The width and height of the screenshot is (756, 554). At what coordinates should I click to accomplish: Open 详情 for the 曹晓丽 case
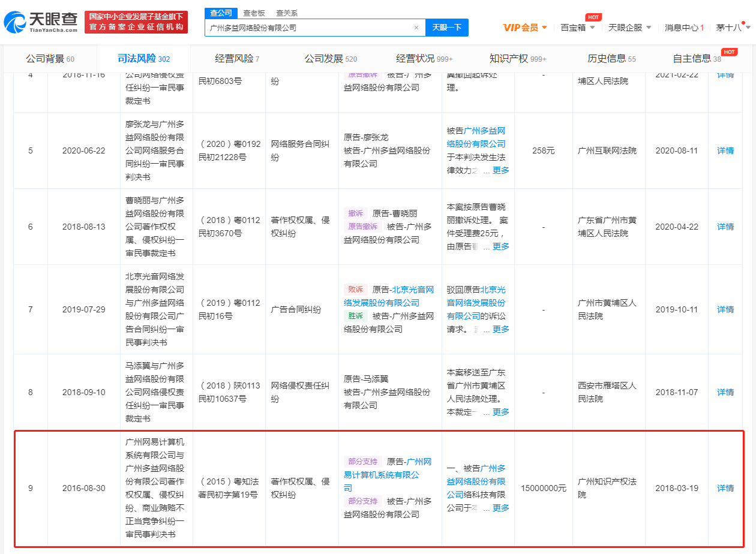point(725,227)
